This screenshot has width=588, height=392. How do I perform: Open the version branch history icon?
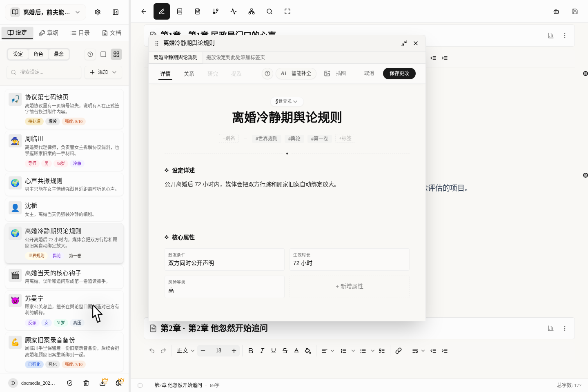tap(216, 11)
